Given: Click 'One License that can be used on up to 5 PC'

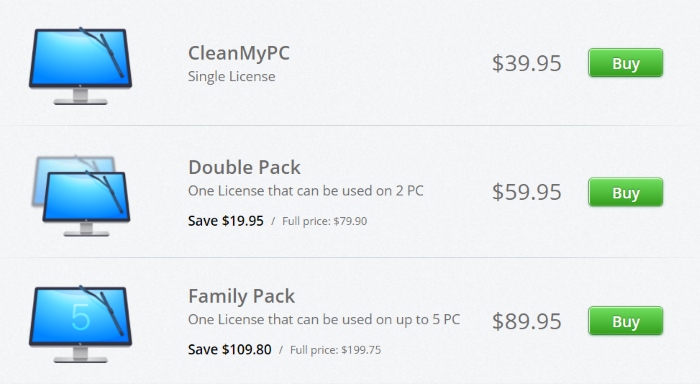Looking at the screenshot, I should [x=324, y=320].
